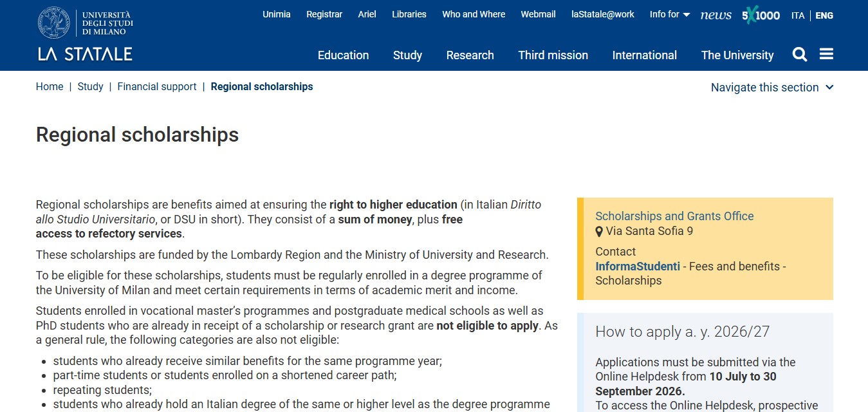Expand Navigate this section
Screen dimensions: 868x412
click(x=772, y=88)
